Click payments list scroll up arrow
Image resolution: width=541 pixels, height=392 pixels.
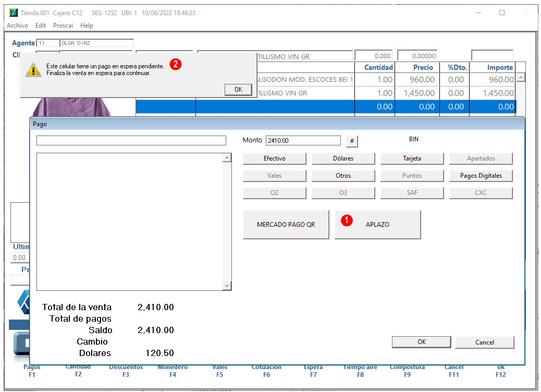click(227, 158)
